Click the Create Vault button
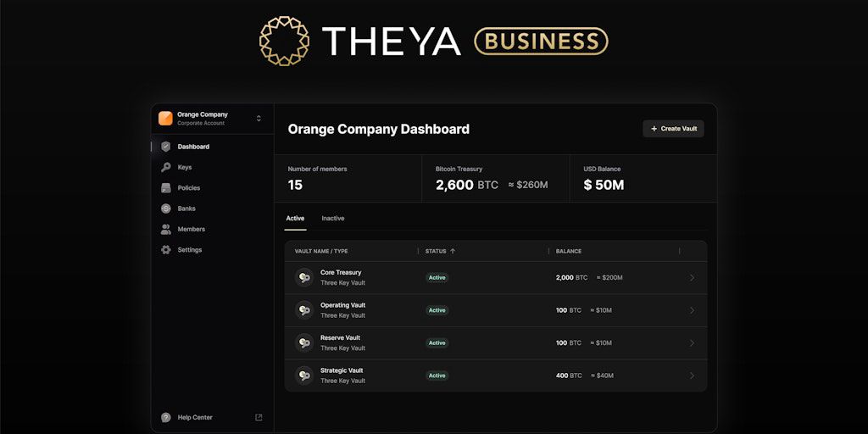This screenshot has width=868, height=434. coord(673,129)
